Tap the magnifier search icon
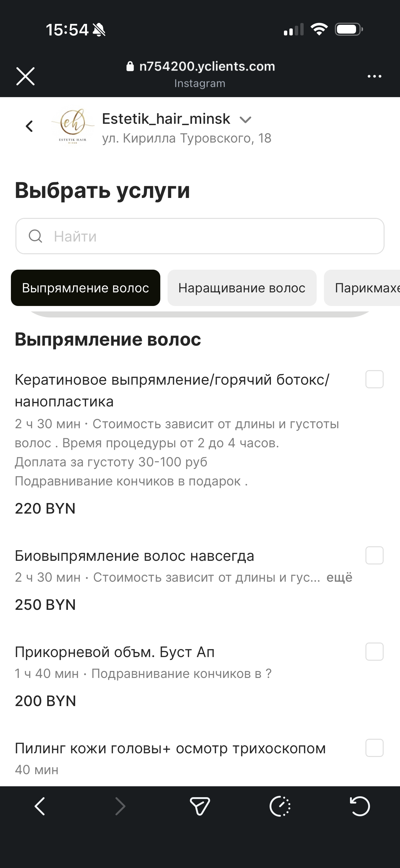 pyautogui.click(x=35, y=236)
